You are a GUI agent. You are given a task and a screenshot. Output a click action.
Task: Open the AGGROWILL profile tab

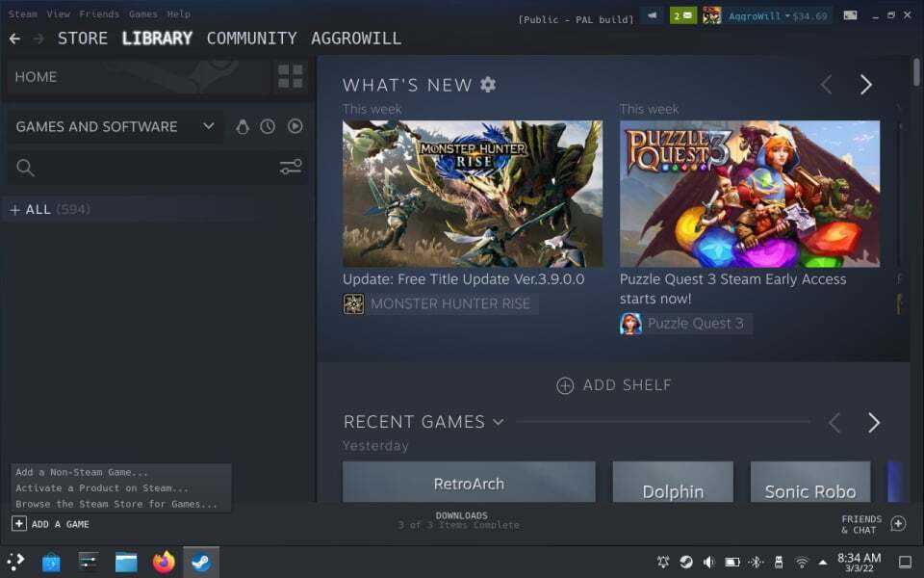click(x=356, y=39)
